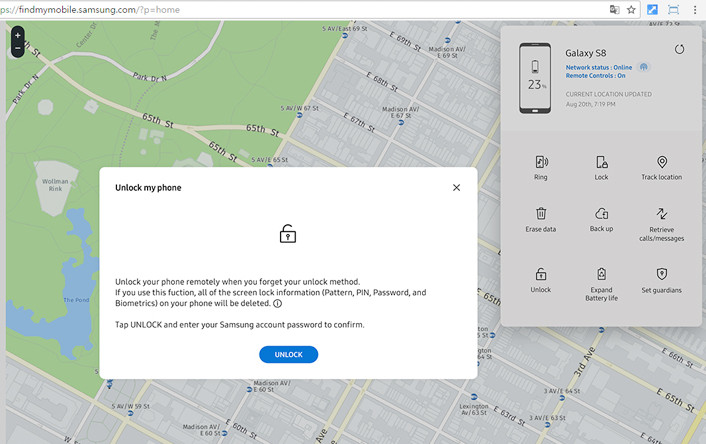Click 'Remote Controls : On' text
This screenshot has width=706, height=444.
[596, 76]
